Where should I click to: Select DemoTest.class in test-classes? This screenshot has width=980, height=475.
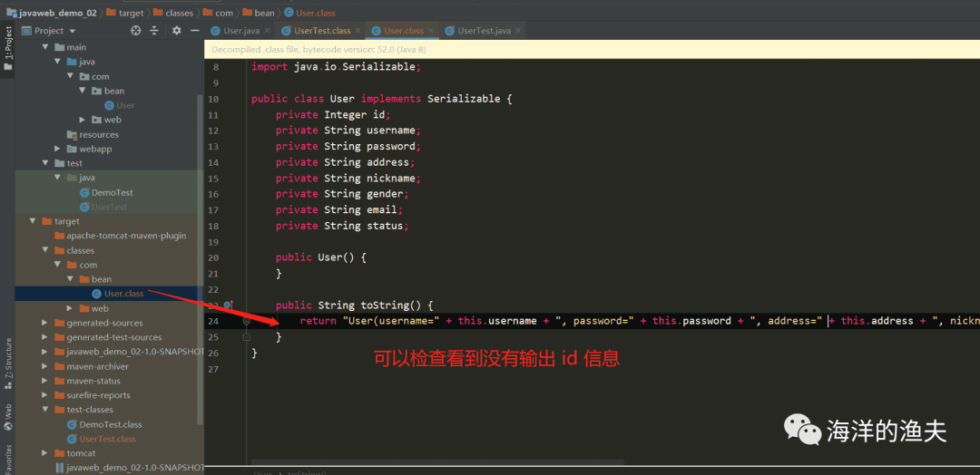point(104,424)
